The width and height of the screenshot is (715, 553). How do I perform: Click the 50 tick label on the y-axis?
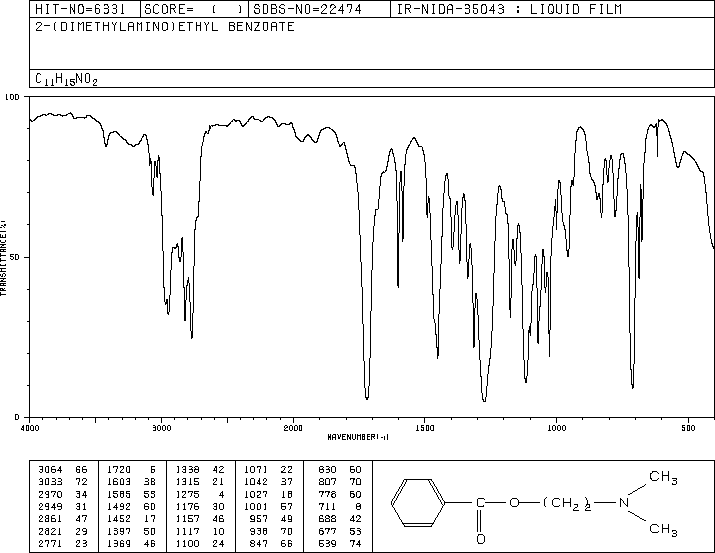[15, 257]
